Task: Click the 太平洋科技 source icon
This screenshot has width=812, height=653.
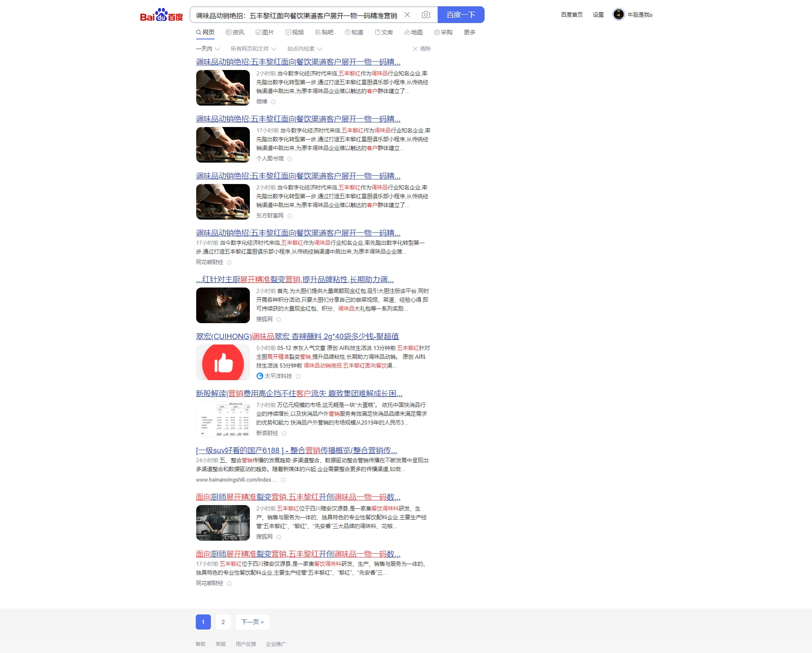Action: click(260, 376)
